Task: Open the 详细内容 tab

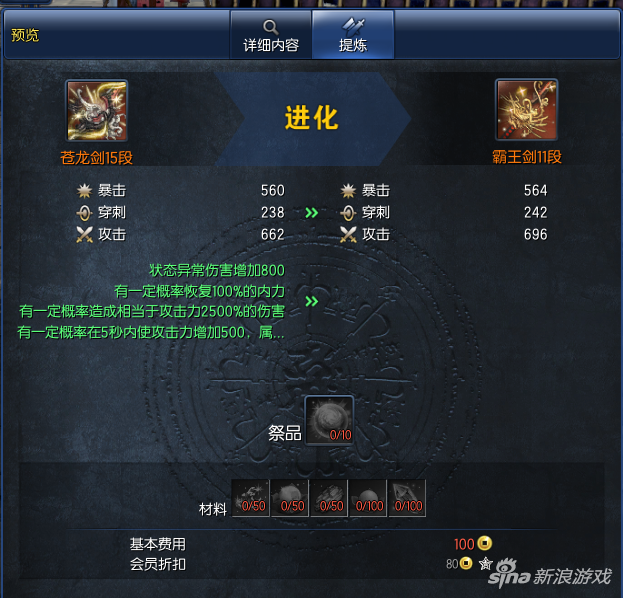Action: point(271,35)
